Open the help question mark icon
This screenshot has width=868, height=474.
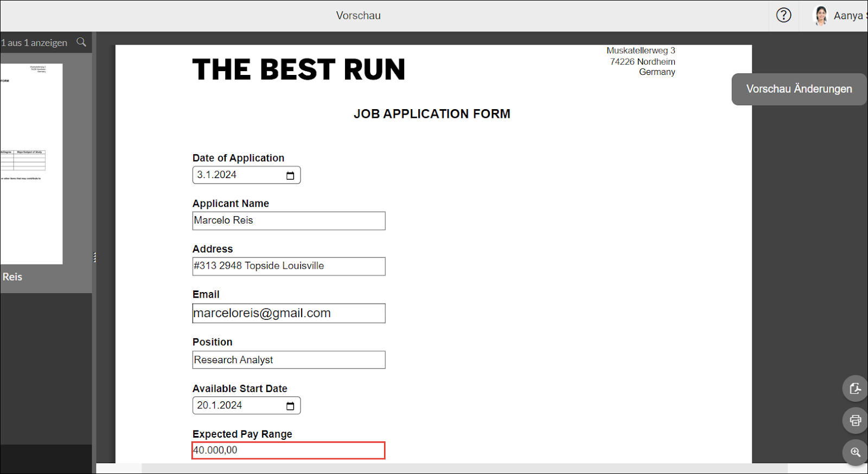[x=783, y=15]
